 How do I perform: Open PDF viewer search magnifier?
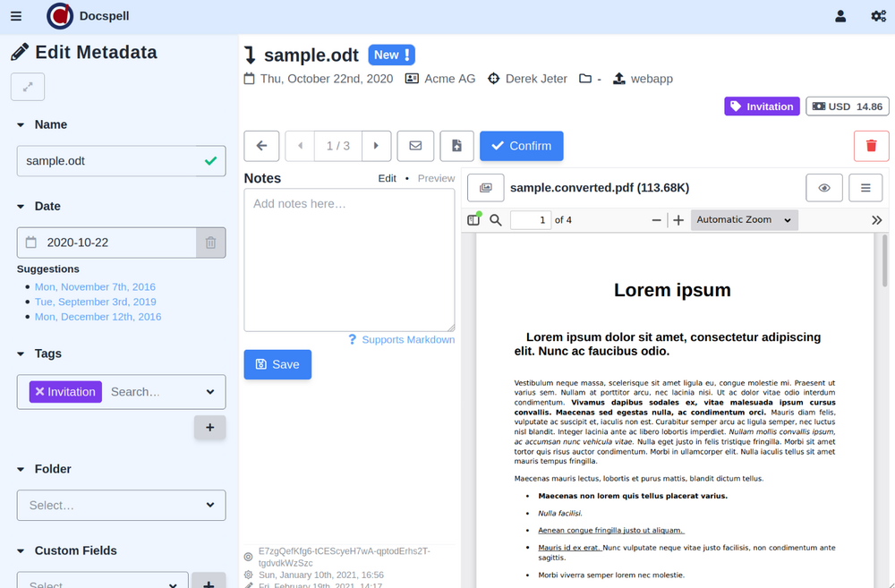tap(496, 220)
